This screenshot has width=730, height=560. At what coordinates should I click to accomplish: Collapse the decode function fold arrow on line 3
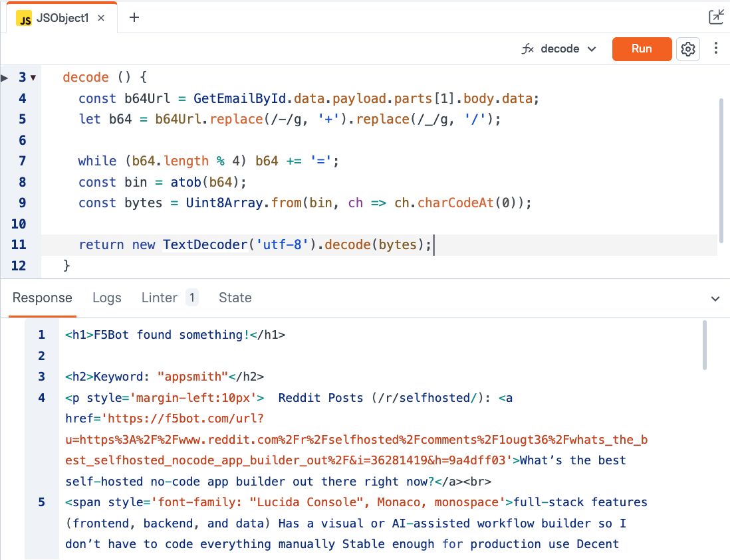[33, 78]
